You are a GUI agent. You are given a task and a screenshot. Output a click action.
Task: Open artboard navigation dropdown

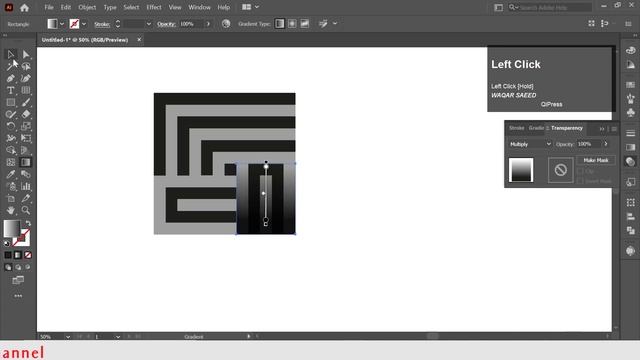118,337
